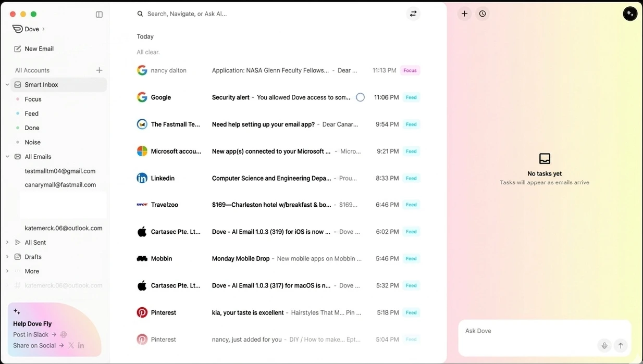
Task: Open Monday Mobile Drop email
Action: [x=278, y=259]
